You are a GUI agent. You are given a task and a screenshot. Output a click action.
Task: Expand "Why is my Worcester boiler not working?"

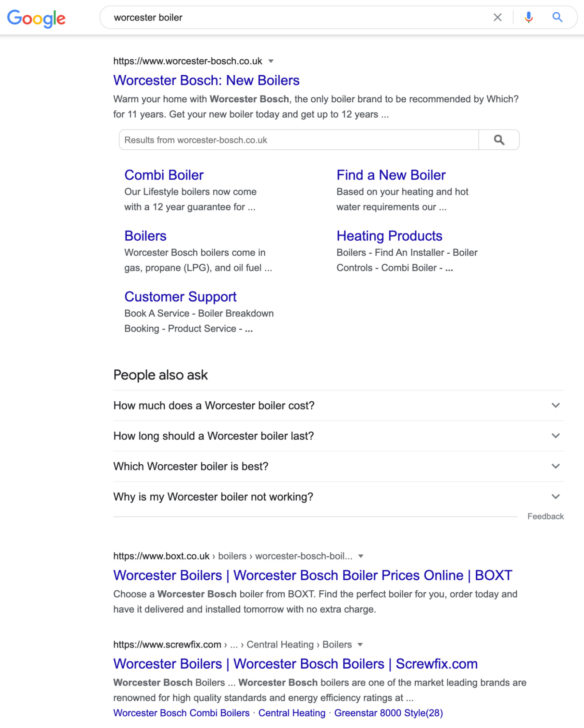coord(555,497)
